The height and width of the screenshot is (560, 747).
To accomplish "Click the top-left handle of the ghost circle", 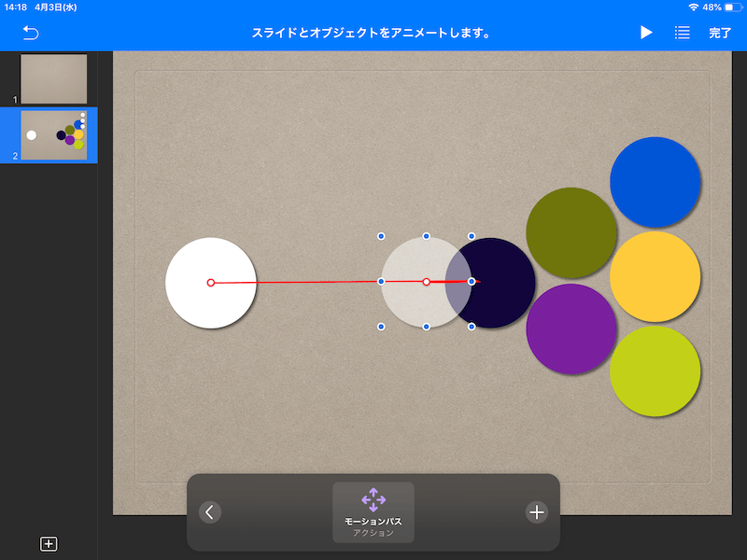I will [381, 236].
